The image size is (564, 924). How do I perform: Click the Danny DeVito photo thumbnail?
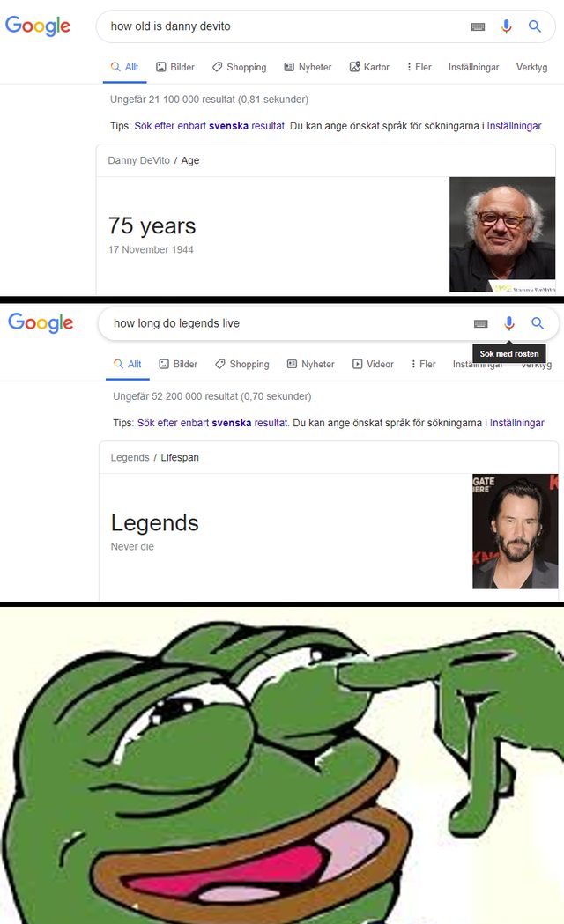click(502, 234)
